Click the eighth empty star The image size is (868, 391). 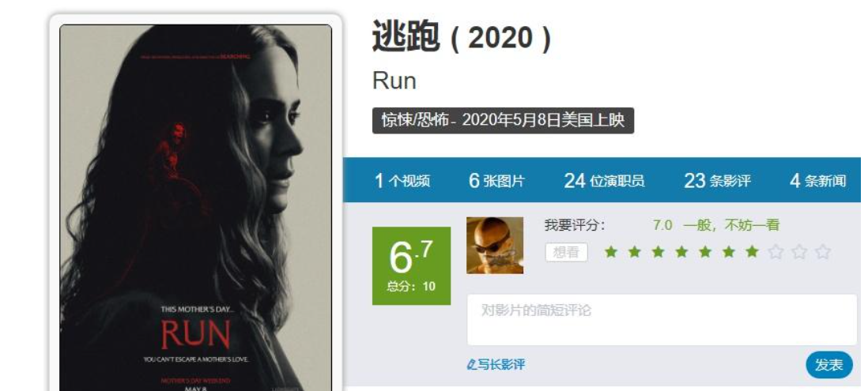tap(776, 252)
